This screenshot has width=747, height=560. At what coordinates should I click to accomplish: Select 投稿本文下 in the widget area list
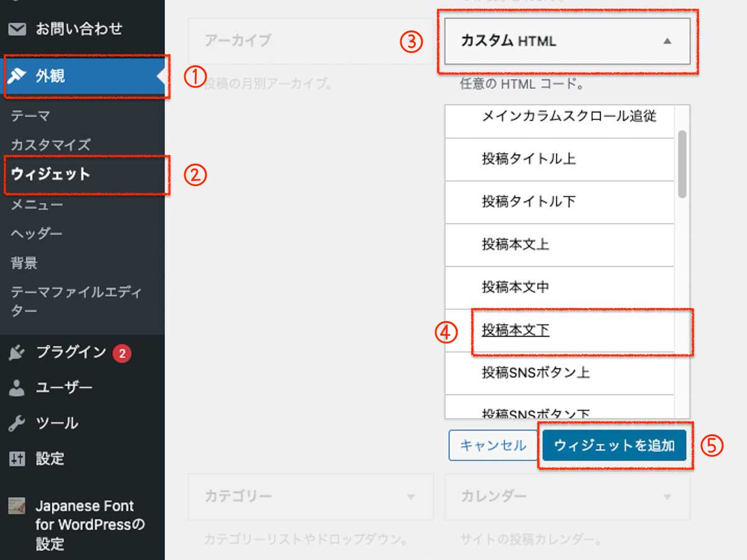click(515, 330)
